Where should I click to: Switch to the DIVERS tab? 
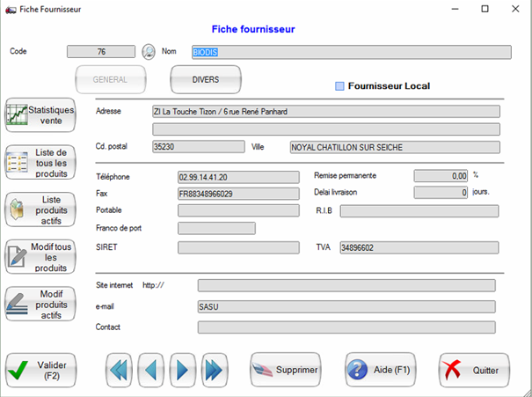205,80
